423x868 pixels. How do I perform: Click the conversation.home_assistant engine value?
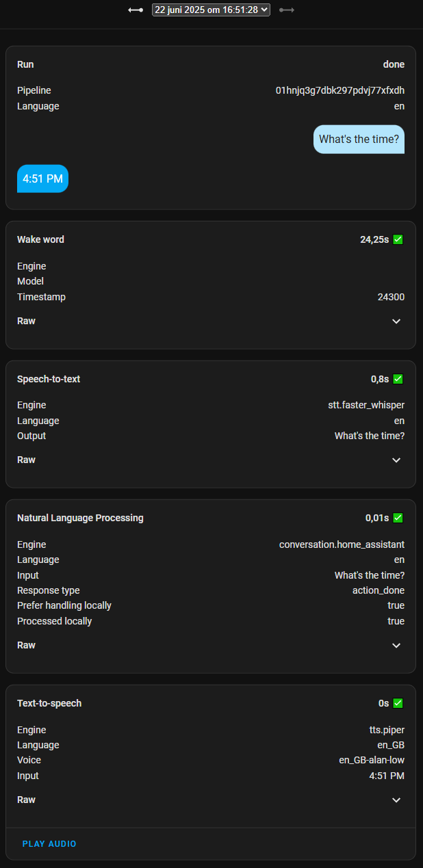coord(342,544)
